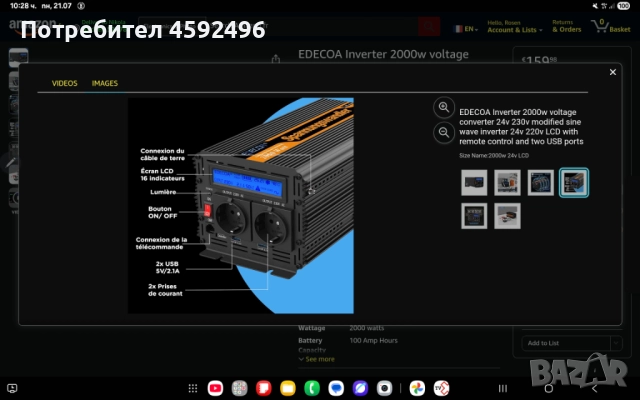Click the Amazon search button
Image resolution: width=640 pixels, height=400 pixels.
(x=429, y=27)
